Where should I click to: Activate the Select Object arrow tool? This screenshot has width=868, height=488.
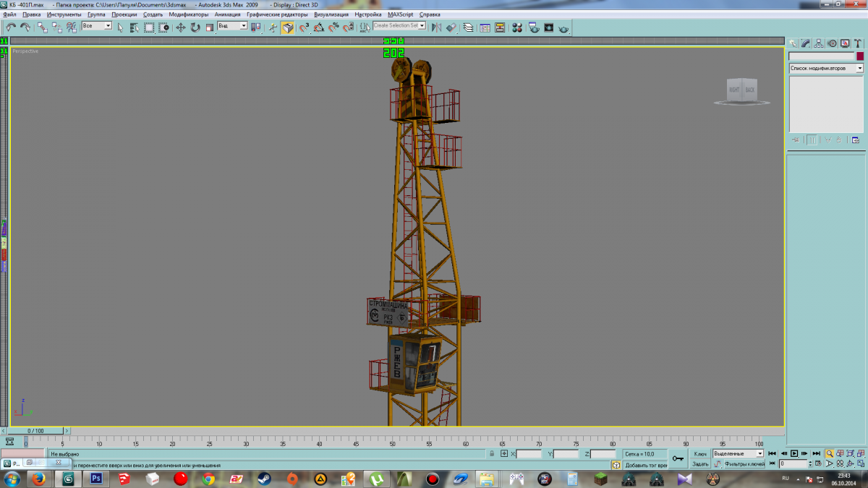pyautogui.click(x=120, y=27)
